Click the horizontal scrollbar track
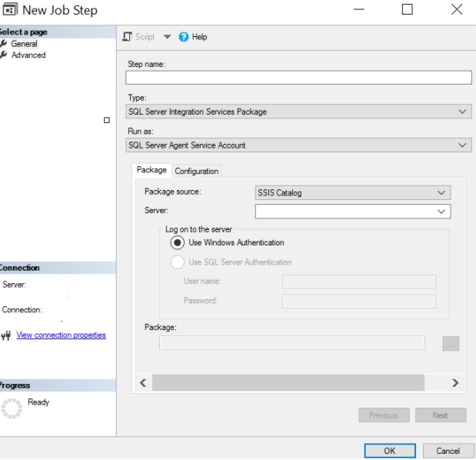The image size is (476, 460). [x=300, y=382]
